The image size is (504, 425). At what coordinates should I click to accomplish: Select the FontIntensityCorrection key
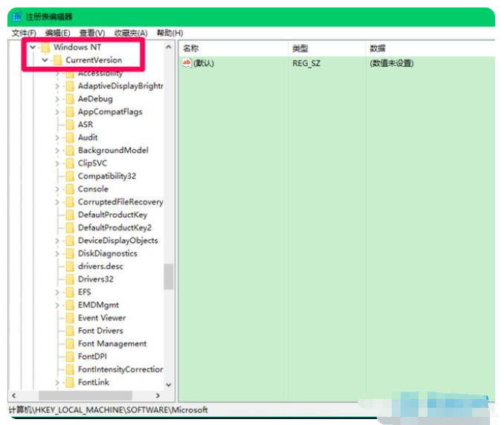click(120, 369)
